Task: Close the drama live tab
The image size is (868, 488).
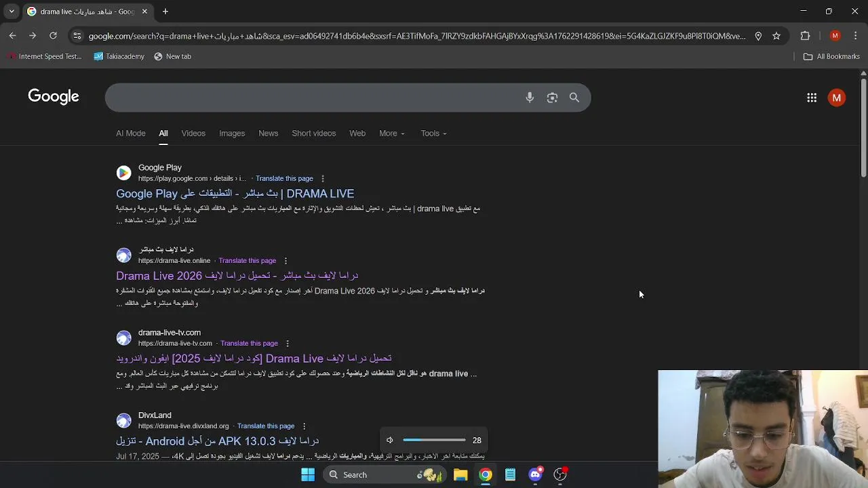Action: (144, 12)
